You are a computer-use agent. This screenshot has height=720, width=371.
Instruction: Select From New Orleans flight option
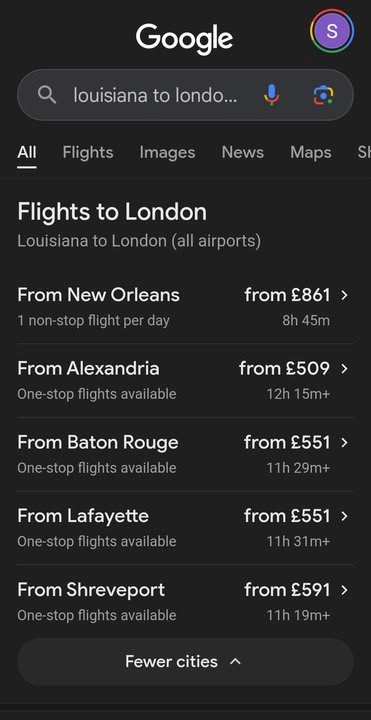click(x=186, y=307)
